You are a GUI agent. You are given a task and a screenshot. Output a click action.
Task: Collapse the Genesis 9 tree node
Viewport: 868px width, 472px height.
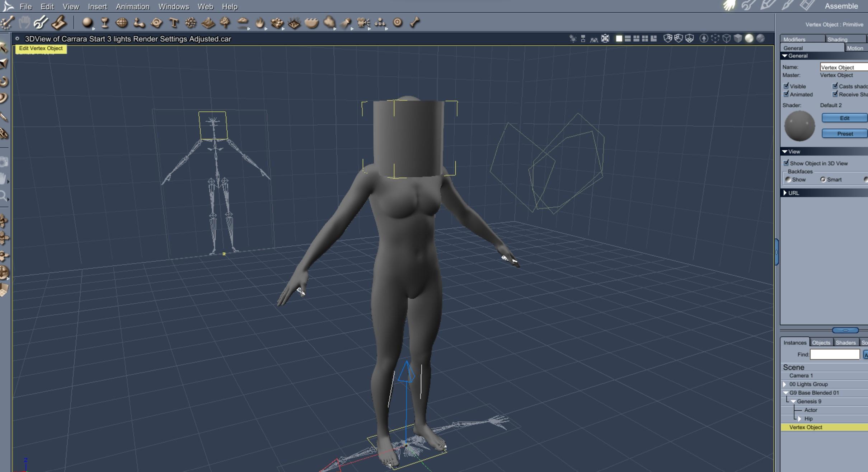pyautogui.click(x=793, y=402)
